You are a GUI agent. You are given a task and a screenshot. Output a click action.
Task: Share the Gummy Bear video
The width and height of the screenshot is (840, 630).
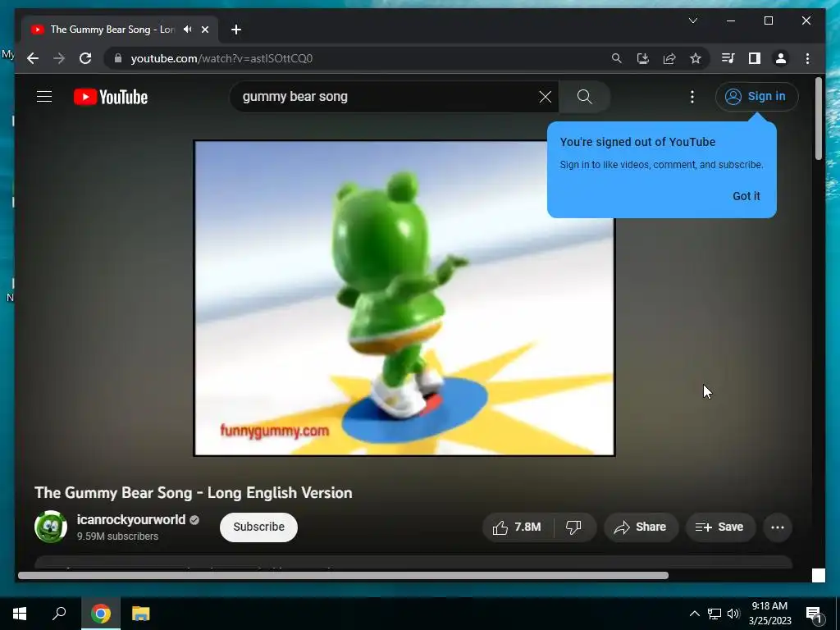tap(640, 527)
